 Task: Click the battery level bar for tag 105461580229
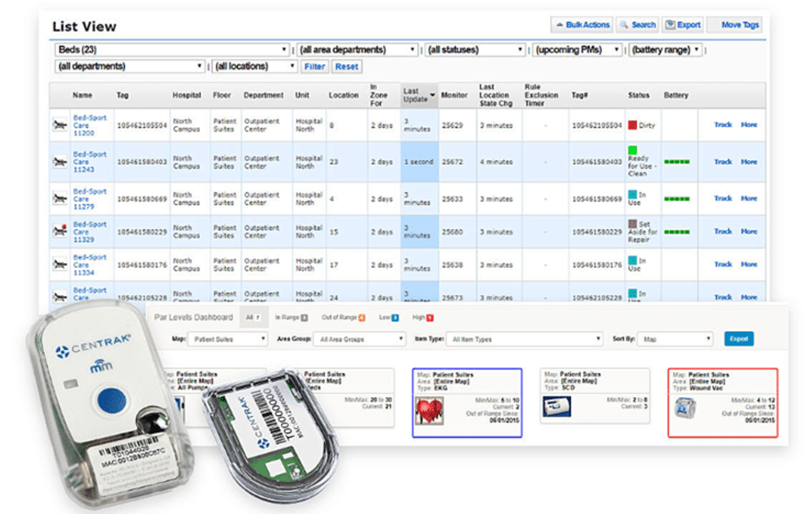(x=677, y=232)
